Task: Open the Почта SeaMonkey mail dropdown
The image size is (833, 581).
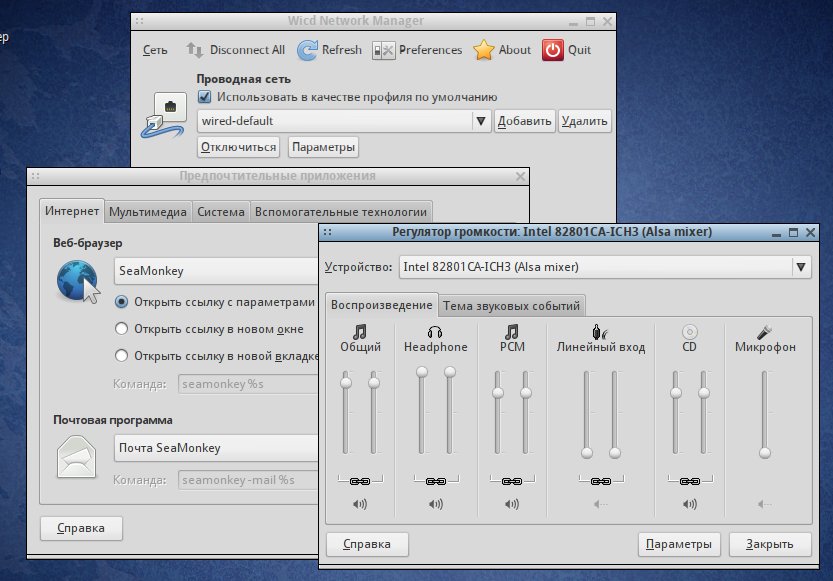Action: [x=216, y=448]
